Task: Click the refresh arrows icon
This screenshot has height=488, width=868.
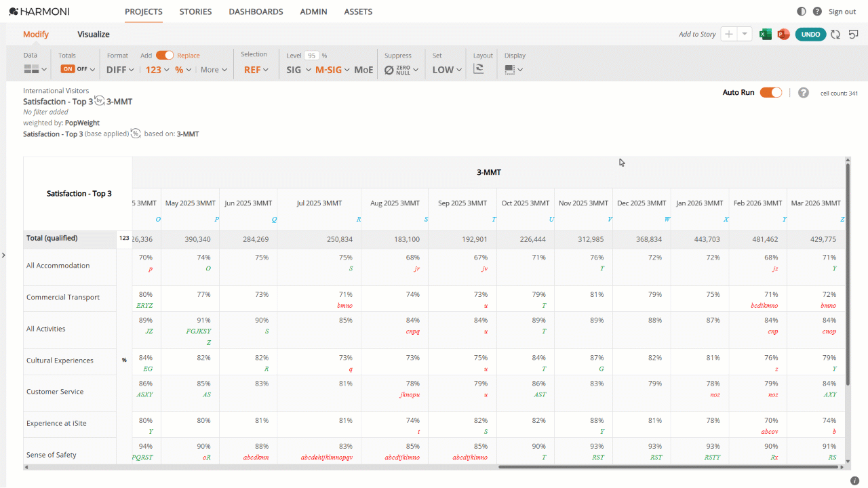Action: [835, 34]
